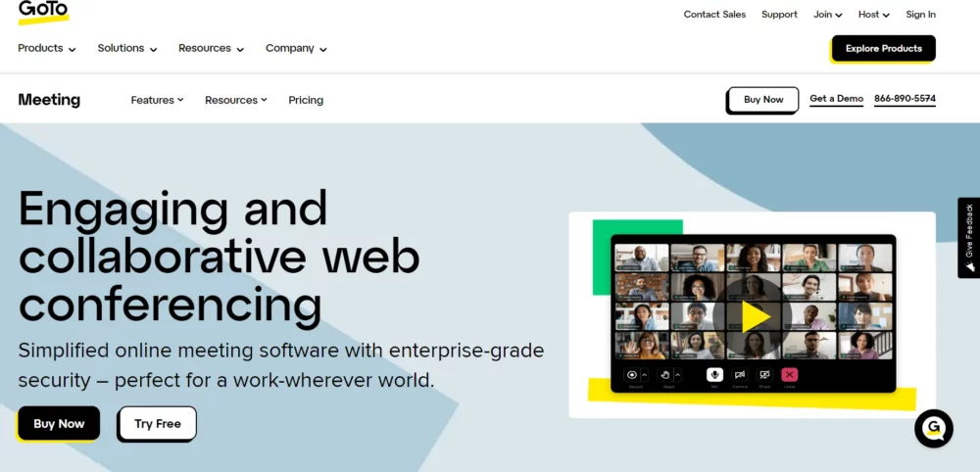Screen dimensions: 980x472
Task: Click the Mic icon in video preview
Action: (x=714, y=375)
